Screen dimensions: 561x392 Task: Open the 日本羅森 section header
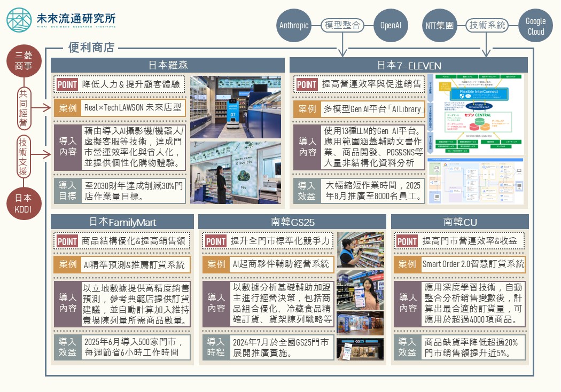click(x=168, y=65)
